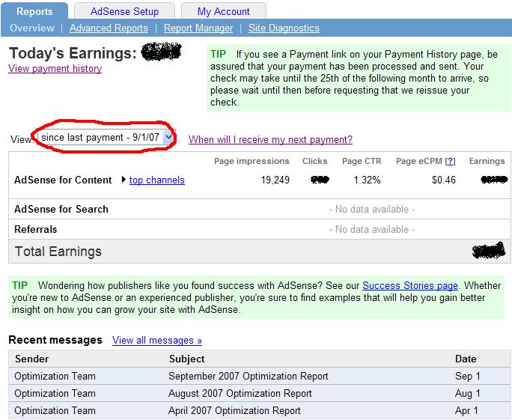Click the Today's Earnings heading
The height and width of the screenshot is (420, 512).
tap(73, 53)
